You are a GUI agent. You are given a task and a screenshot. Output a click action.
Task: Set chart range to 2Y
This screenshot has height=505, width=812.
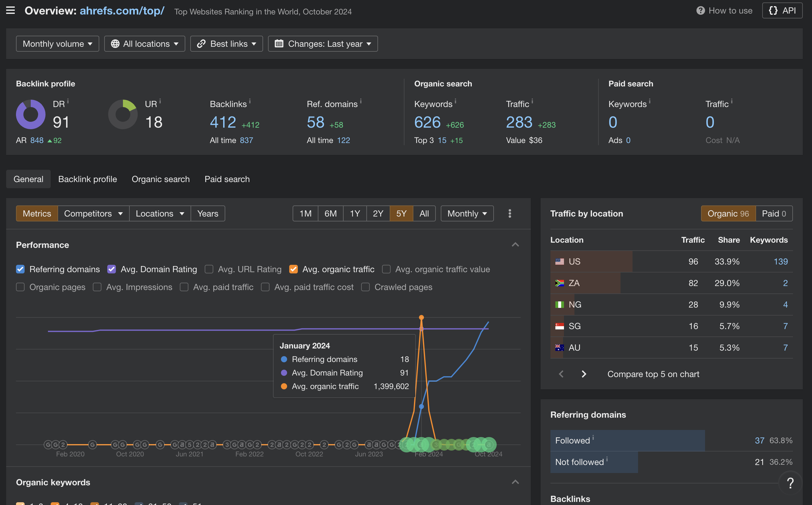point(378,213)
